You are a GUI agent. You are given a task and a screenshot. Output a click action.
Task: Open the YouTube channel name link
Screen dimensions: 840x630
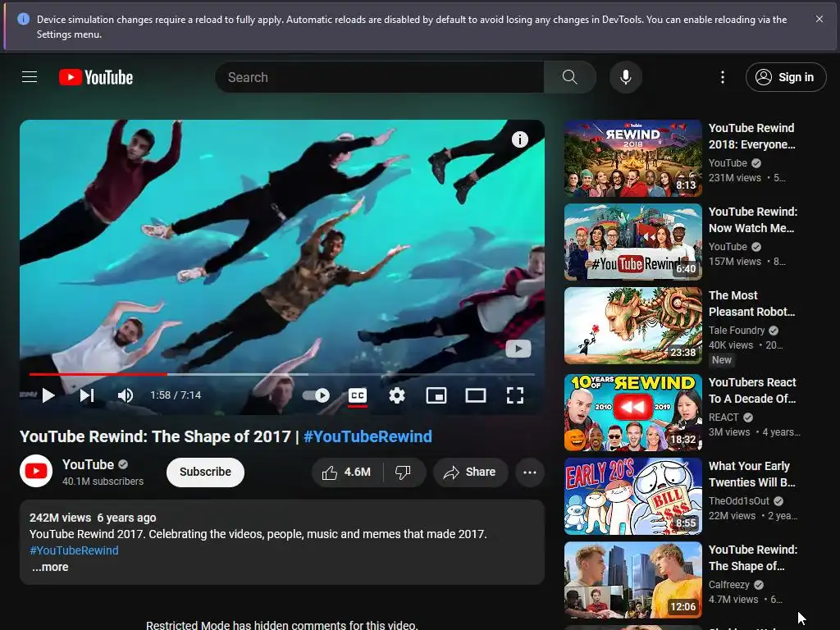(88, 464)
